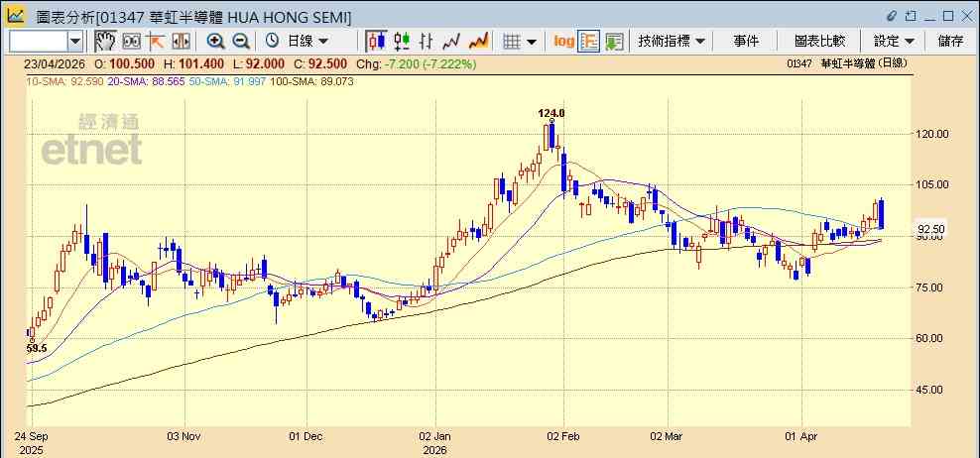Open the grid lines dropdown arrow

[x=532, y=42]
